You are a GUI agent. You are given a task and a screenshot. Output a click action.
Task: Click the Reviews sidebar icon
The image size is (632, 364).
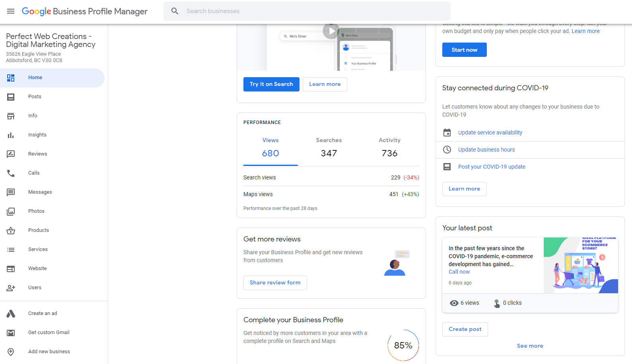click(x=11, y=154)
